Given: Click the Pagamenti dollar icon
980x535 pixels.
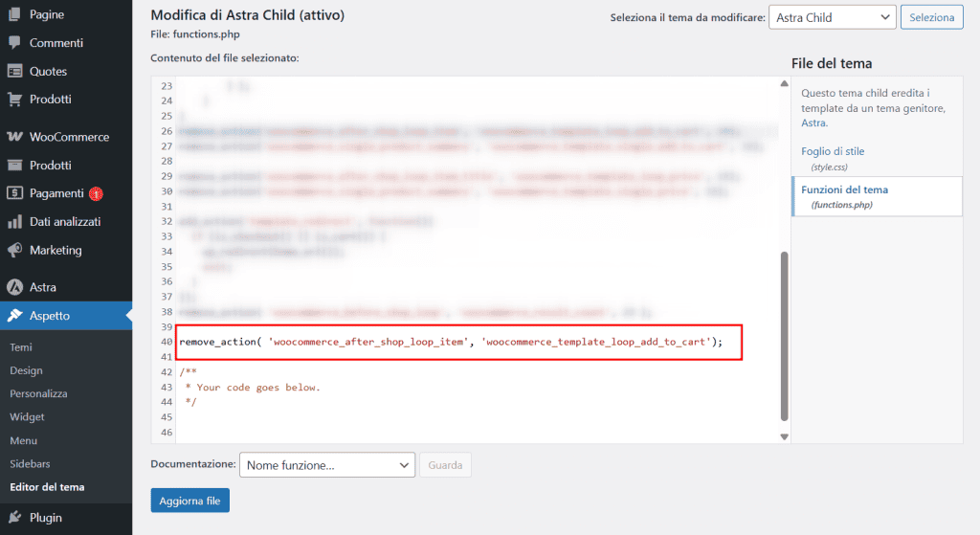Looking at the screenshot, I should [14, 193].
